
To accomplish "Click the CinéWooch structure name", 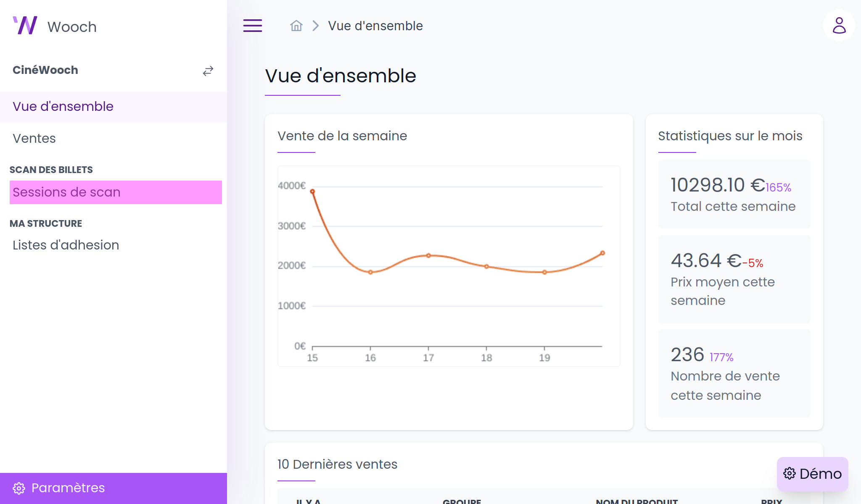I will point(45,70).
